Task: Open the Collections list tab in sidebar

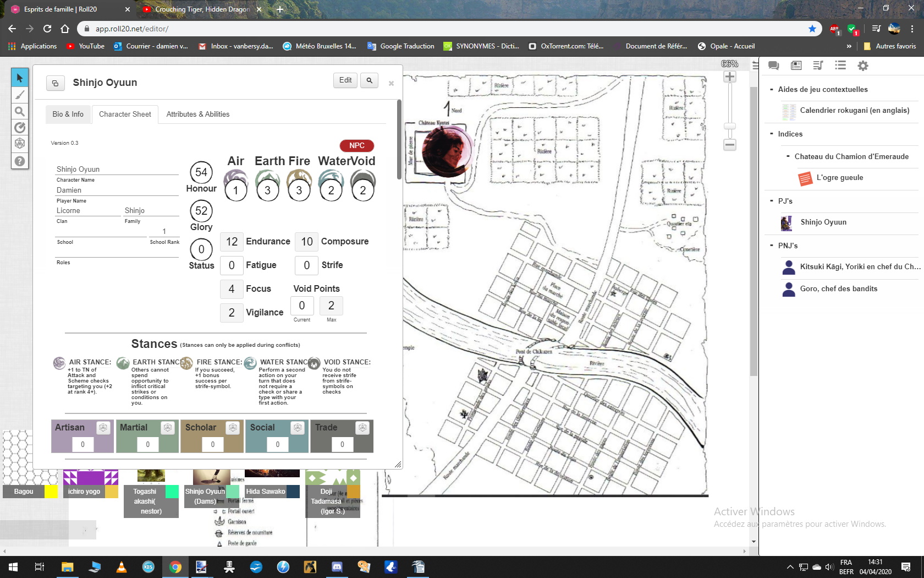Action: click(x=840, y=66)
